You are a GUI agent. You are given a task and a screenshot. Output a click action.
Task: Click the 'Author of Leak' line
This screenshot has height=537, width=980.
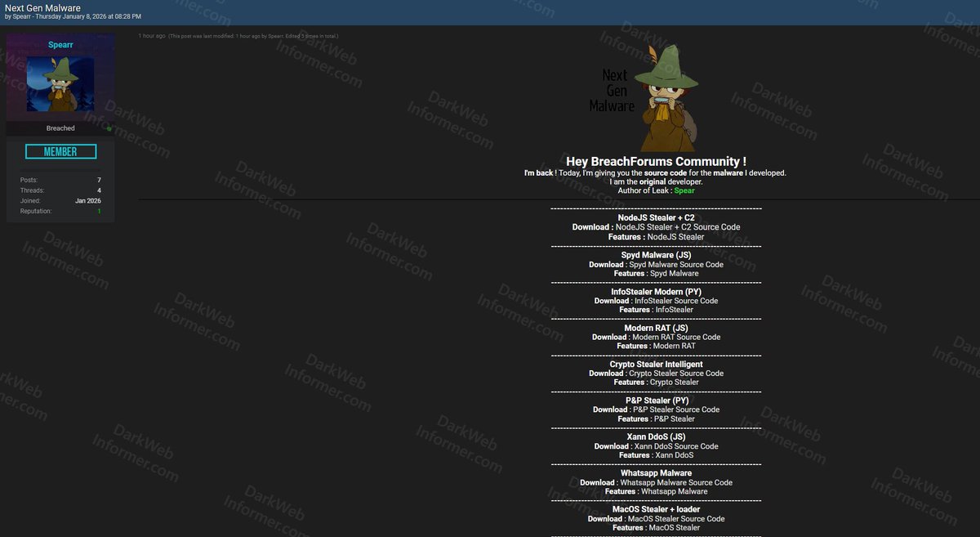pos(656,190)
